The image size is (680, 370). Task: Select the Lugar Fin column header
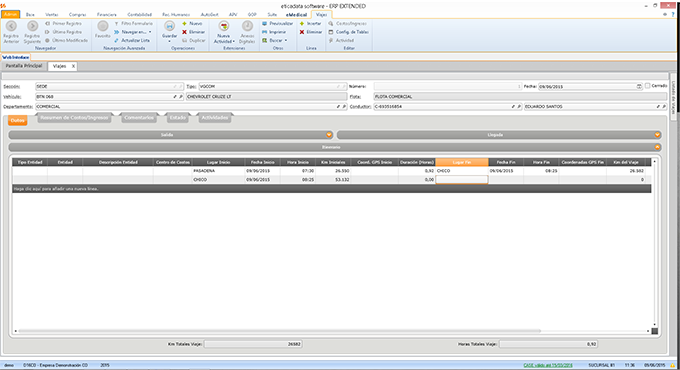point(462,162)
